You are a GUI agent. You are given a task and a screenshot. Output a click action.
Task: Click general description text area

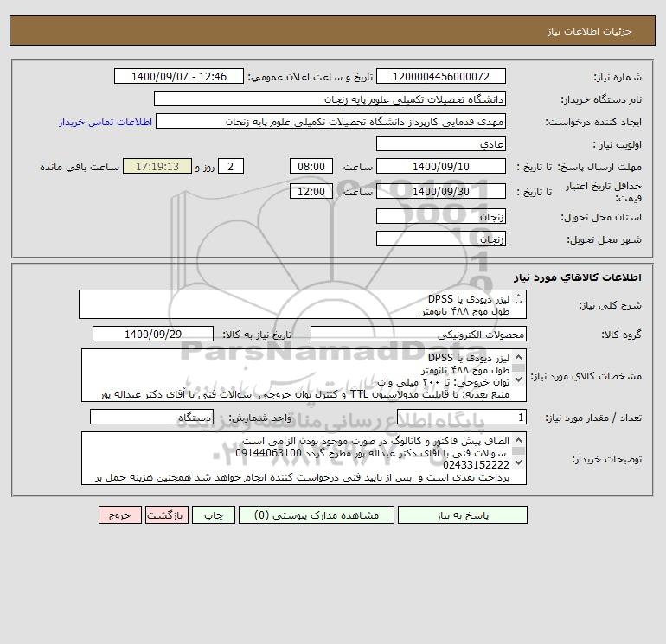coord(303,304)
